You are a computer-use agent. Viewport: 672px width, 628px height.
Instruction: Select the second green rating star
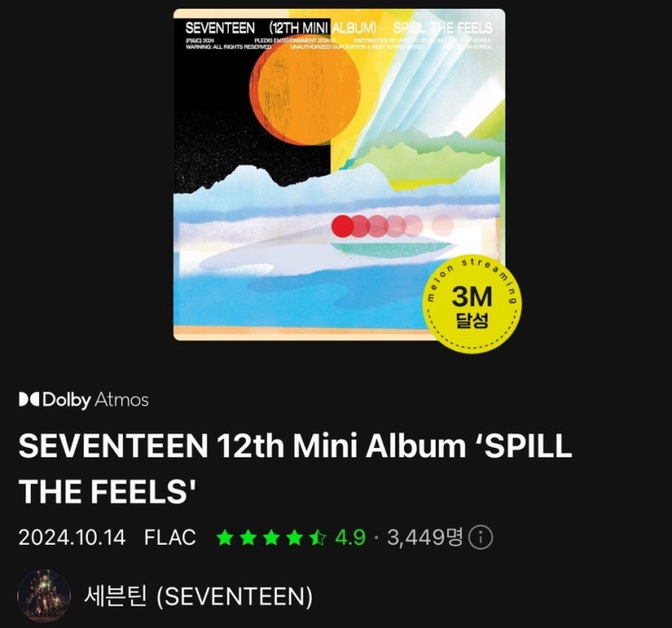tap(248, 538)
